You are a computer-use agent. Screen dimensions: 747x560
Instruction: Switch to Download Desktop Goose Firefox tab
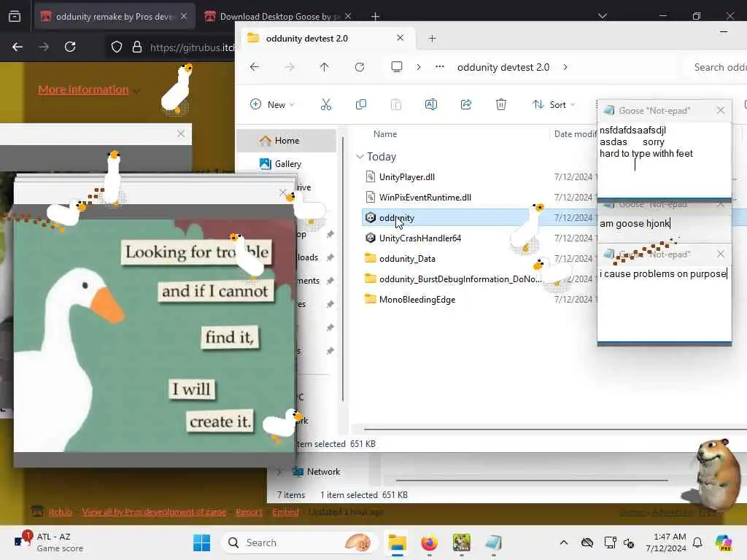click(279, 16)
